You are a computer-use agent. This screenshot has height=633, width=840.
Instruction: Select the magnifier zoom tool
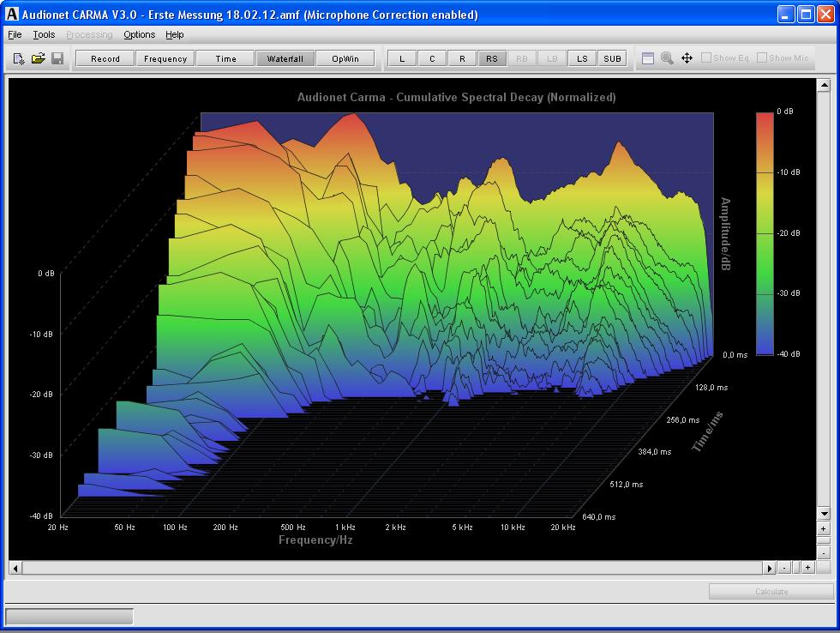click(667, 58)
